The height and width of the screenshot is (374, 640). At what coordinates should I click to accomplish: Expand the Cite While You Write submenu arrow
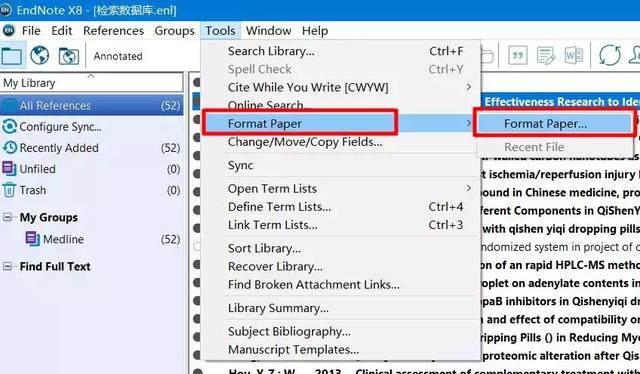coord(469,87)
